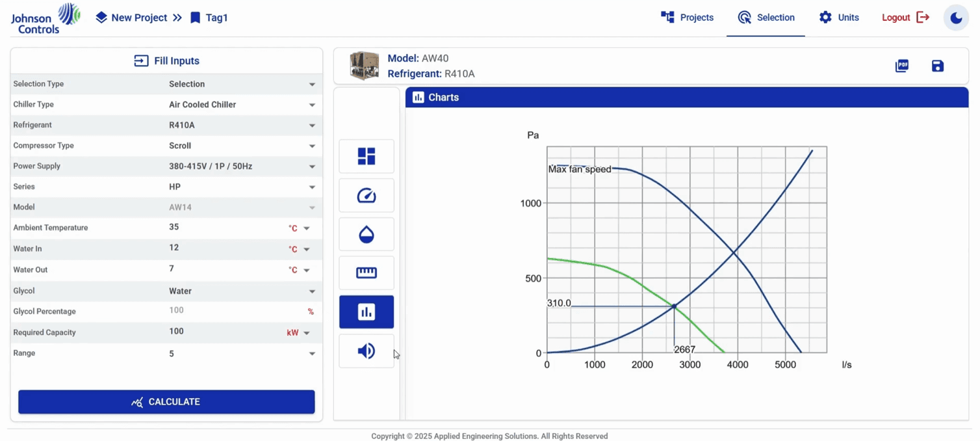Click the CALCULATE button

[166, 402]
